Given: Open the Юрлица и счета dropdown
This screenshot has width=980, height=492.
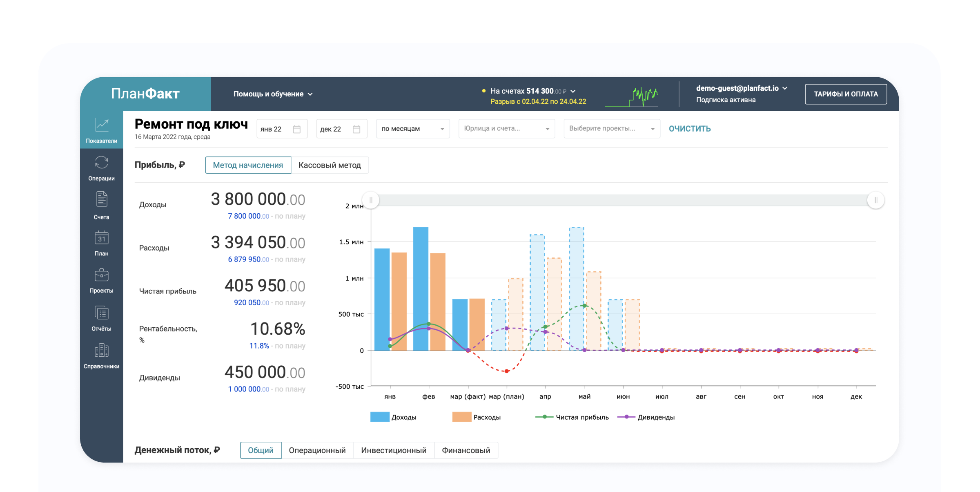Looking at the screenshot, I should tap(507, 129).
